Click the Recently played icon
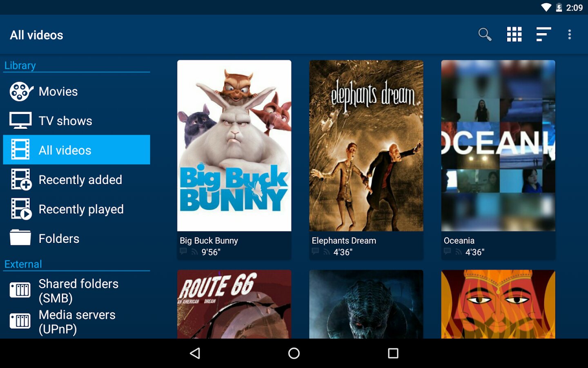The height and width of the screenshot is (368, 588). (21, 209)
